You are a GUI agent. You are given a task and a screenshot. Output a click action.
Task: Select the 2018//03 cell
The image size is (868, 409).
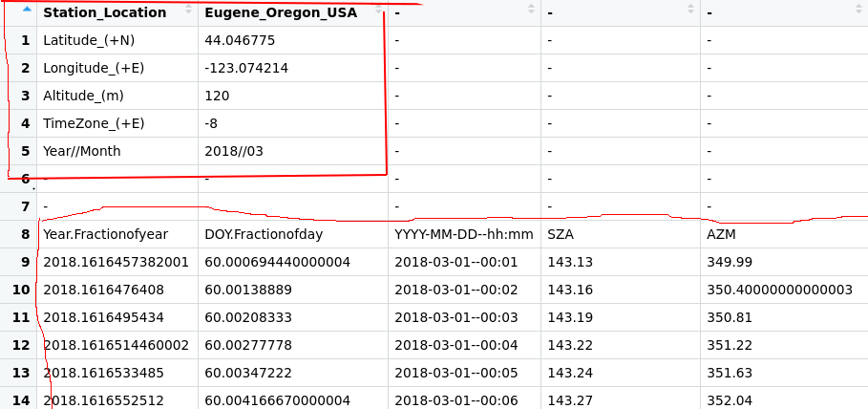pos(293,151)
